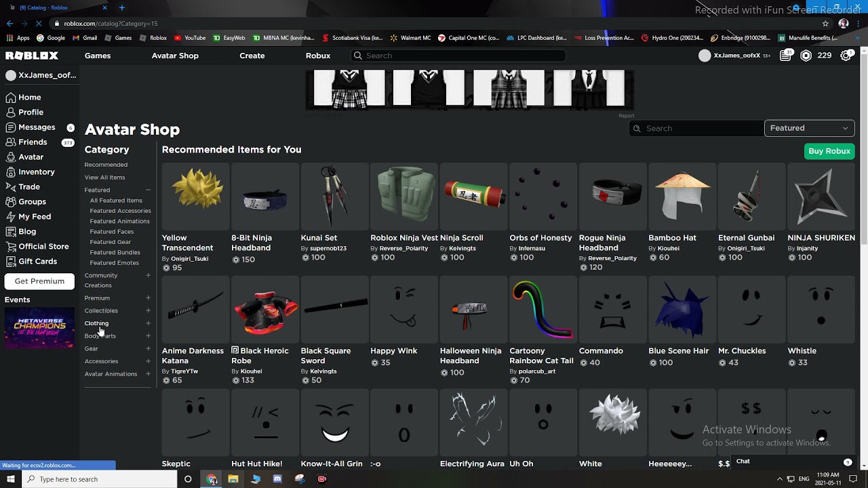868x488 pixels.
Task: Open Blog in the sidebar
Action: point(21,231)
